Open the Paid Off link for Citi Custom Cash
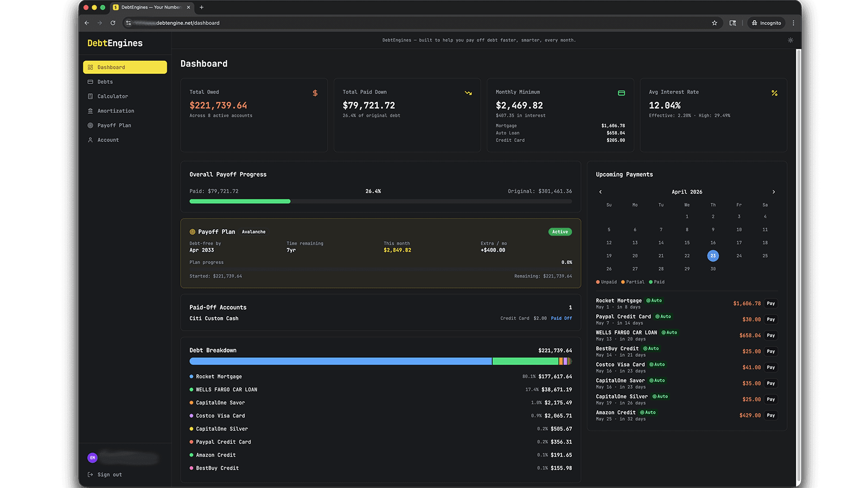The image size is (868, 488). click(x=561, y=318)
